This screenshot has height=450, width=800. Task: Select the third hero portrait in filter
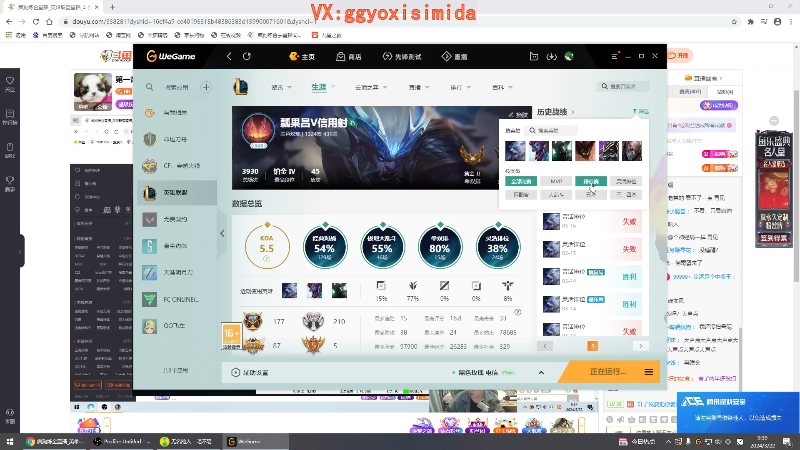pos(562,151)
